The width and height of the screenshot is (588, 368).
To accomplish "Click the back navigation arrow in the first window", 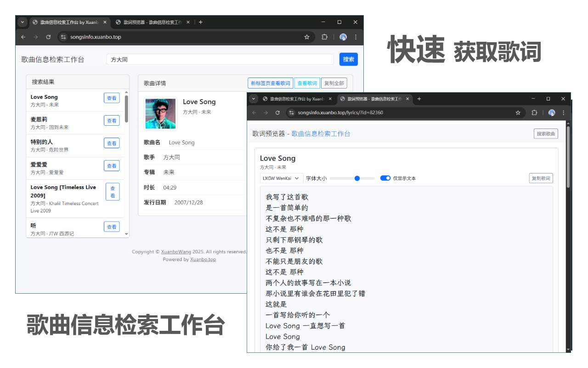I will tap(23, 37).
